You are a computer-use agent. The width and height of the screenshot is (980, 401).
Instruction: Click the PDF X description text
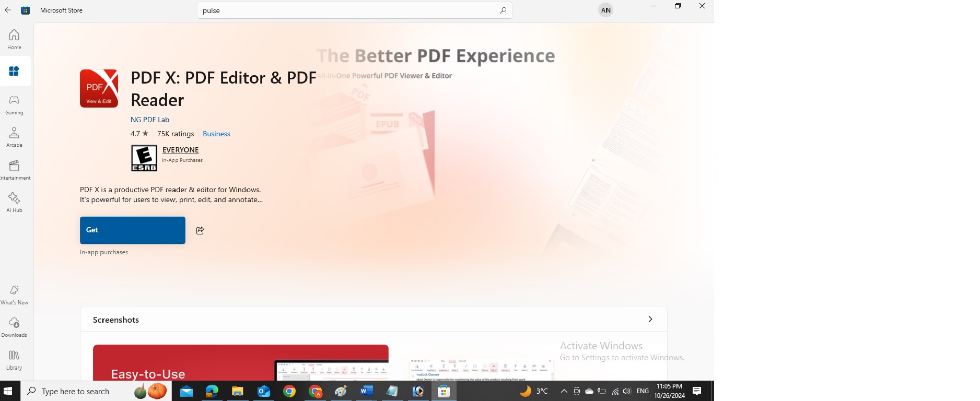[x=171, y=195]
